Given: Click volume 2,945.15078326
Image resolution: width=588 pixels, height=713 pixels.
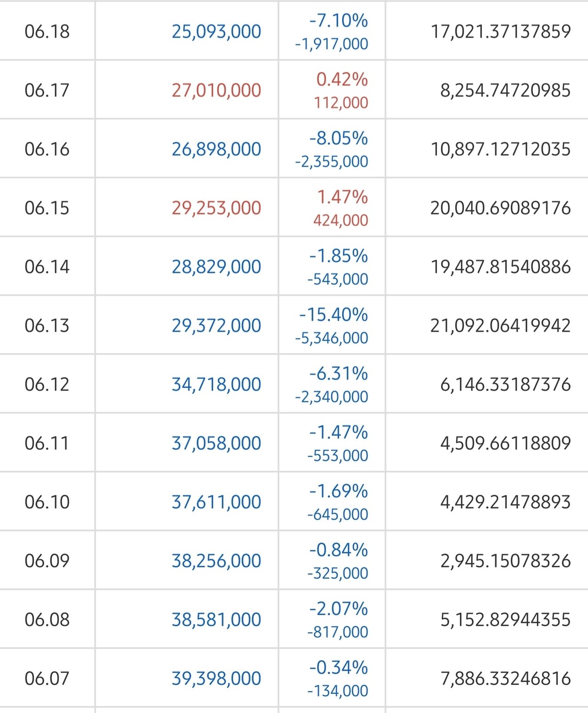Looking at the screenshot, I should coord(505,560).
